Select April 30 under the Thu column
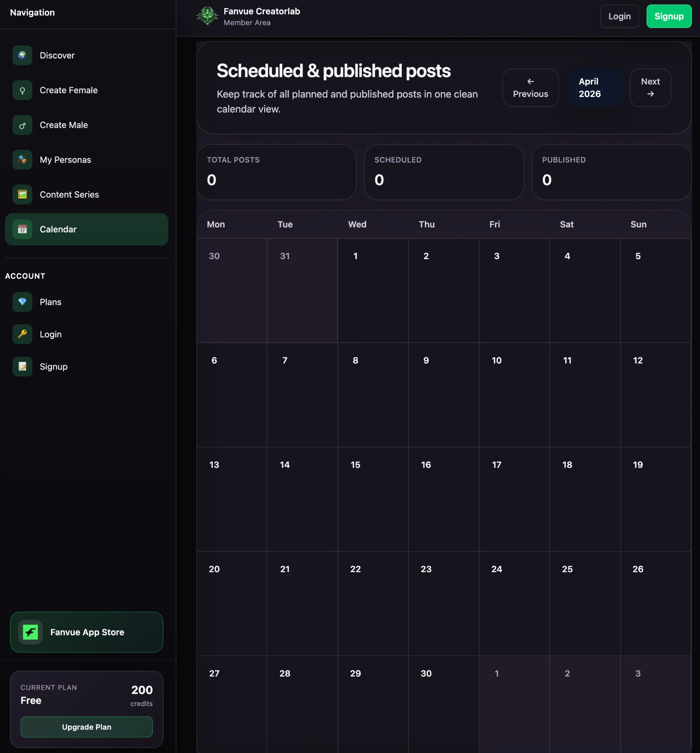This screenshot has height=753, width=700. pyautogui.click(x=443, y=704)
